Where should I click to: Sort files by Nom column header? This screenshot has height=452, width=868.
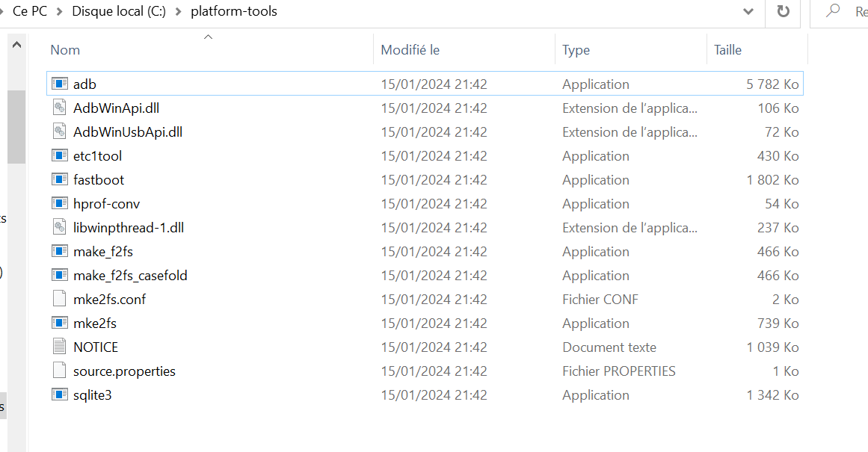click(65, 50)
